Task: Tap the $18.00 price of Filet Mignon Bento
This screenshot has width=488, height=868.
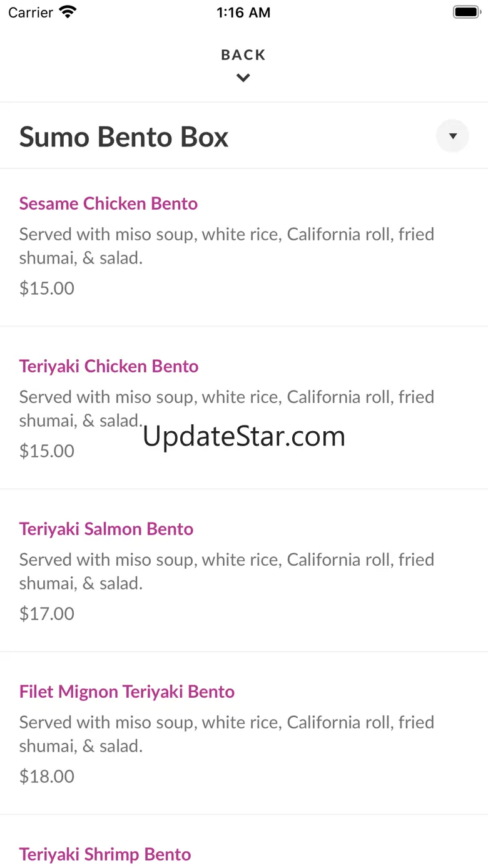Action: [x=47, y=777]
